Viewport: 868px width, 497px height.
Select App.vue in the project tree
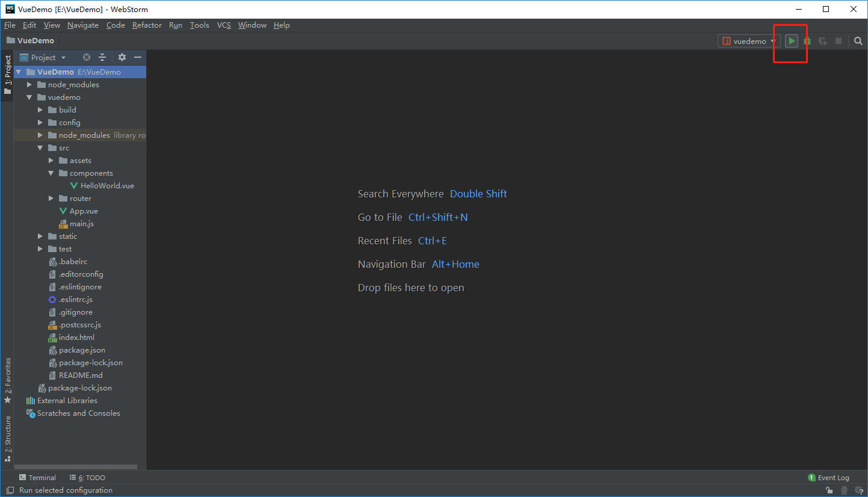(78, 211)
